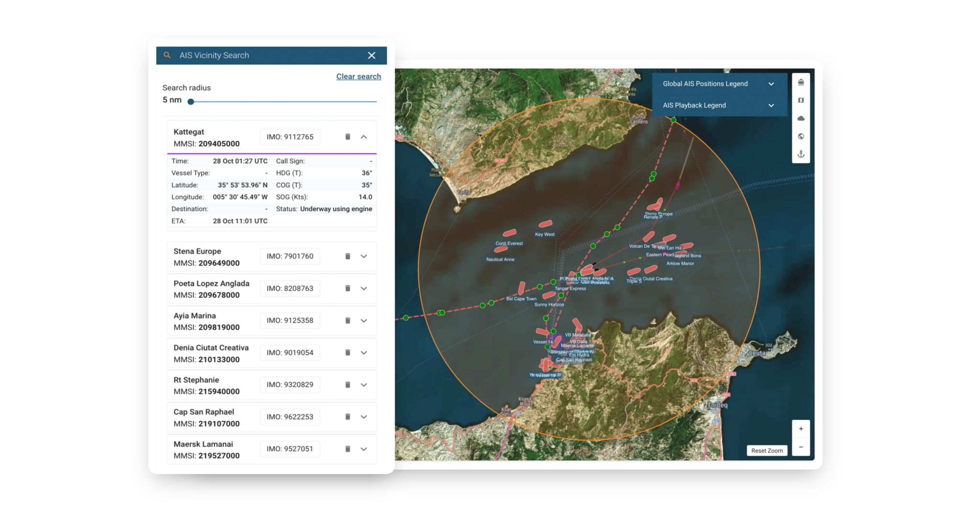Select the anchor ports icon
This screenshot has width=980, height=513.
click(x=801, y=154)
